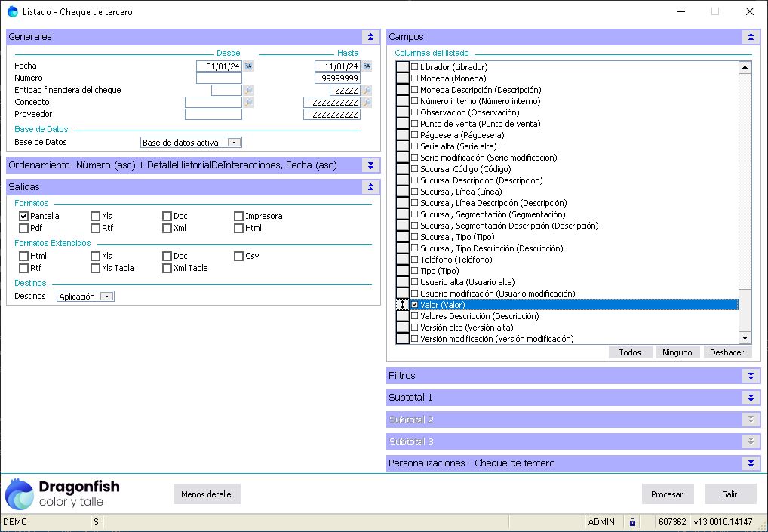Check Xls under Formatos
This screenshot has height=532, width=768.
tap(95, 216)
